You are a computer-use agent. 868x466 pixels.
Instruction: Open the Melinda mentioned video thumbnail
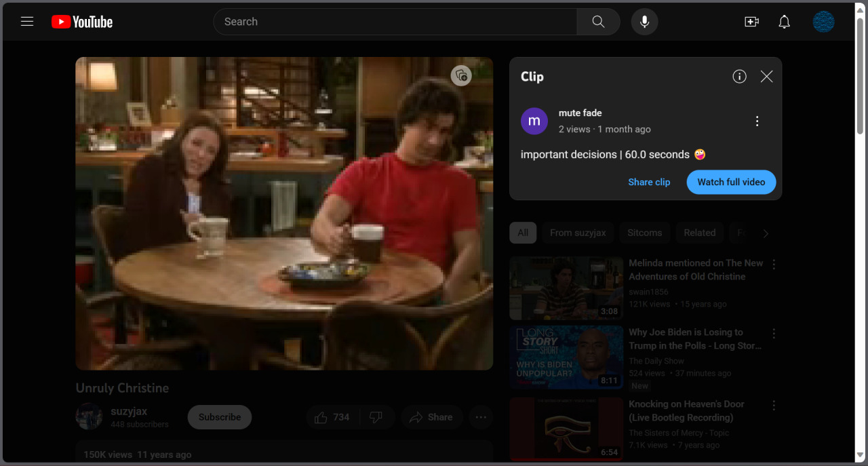pos(566,288)
